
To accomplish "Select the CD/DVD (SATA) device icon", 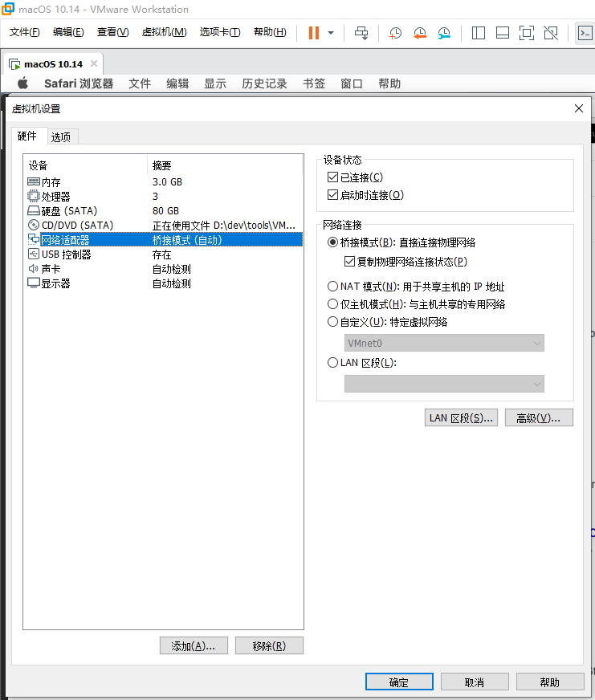I will coord(34,225).
